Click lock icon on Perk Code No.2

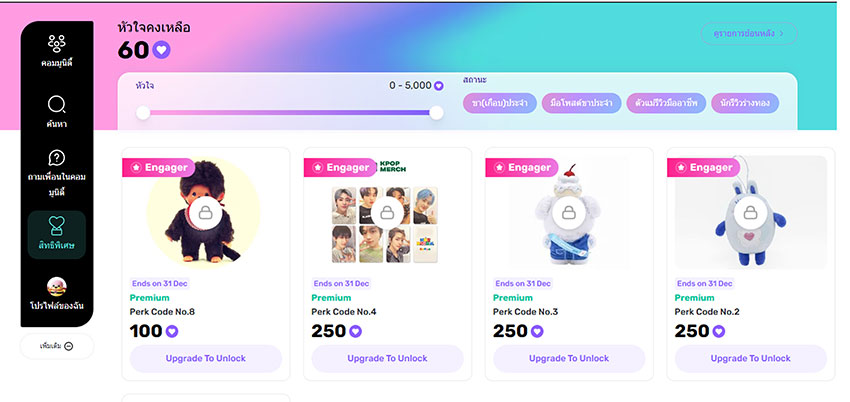[x=749, y=212]
